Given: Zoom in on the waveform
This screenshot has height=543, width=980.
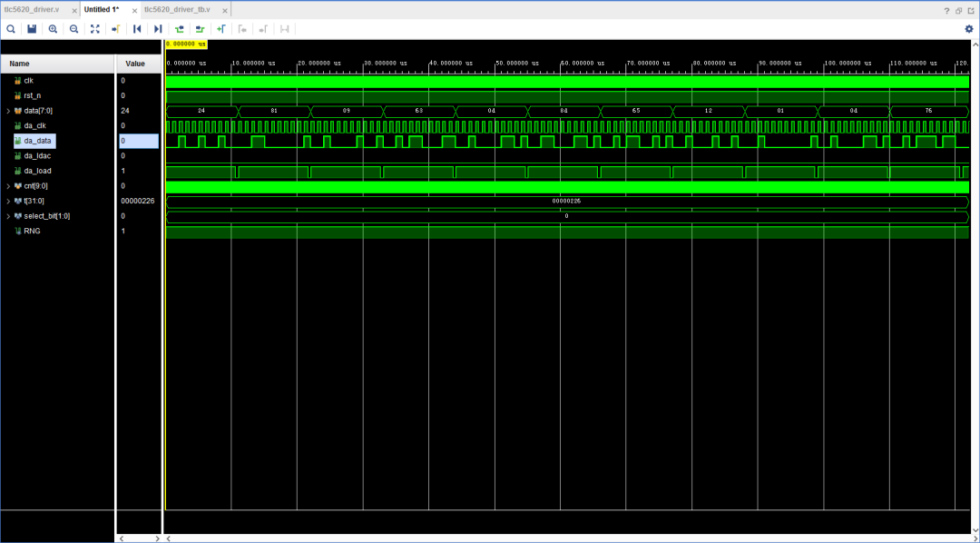Looking at the screenshot, I should click(52, 29).
